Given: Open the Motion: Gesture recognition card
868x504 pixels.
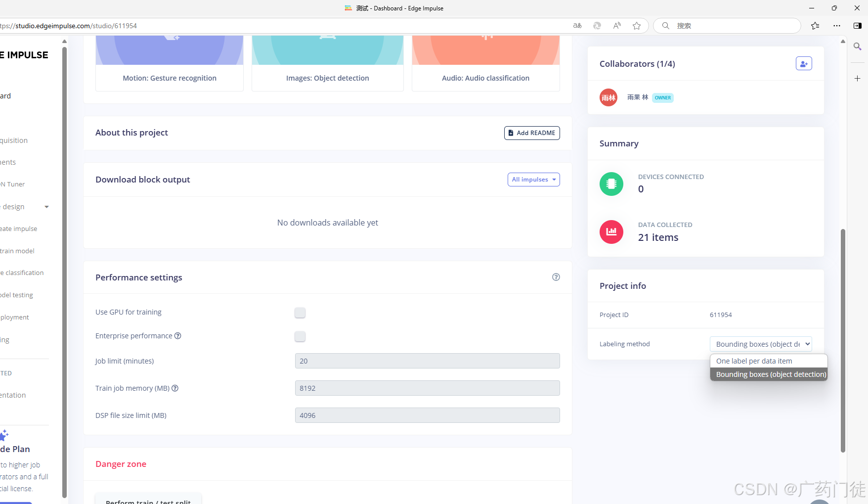Looking at the screenshot, I should (170, 63).
